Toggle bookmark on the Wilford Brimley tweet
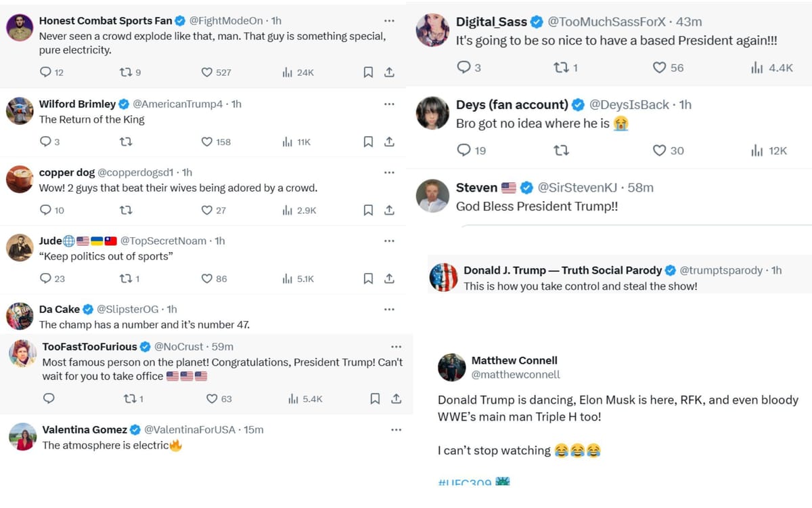 pos(368,142)
